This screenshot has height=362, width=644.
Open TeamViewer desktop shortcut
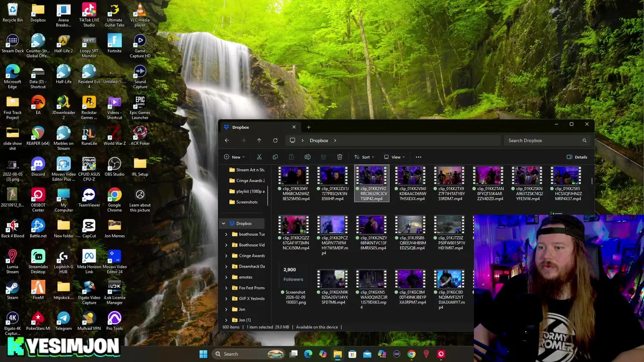coord(89,198)
